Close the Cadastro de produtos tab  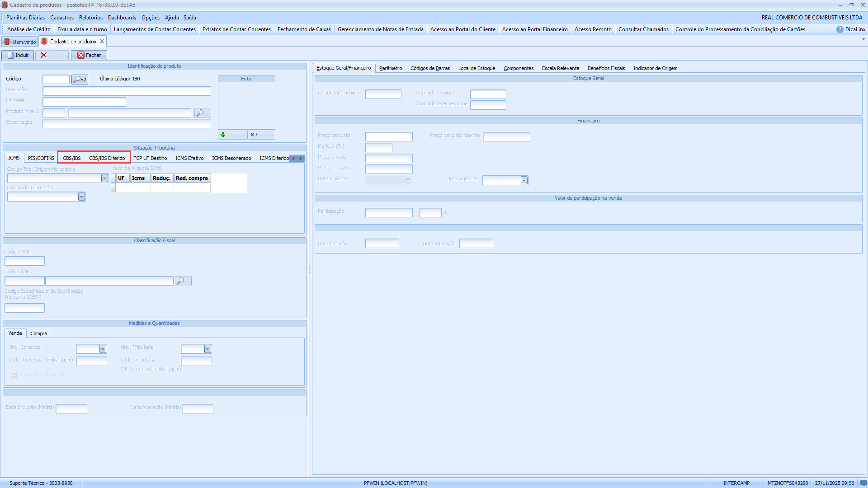102,41
